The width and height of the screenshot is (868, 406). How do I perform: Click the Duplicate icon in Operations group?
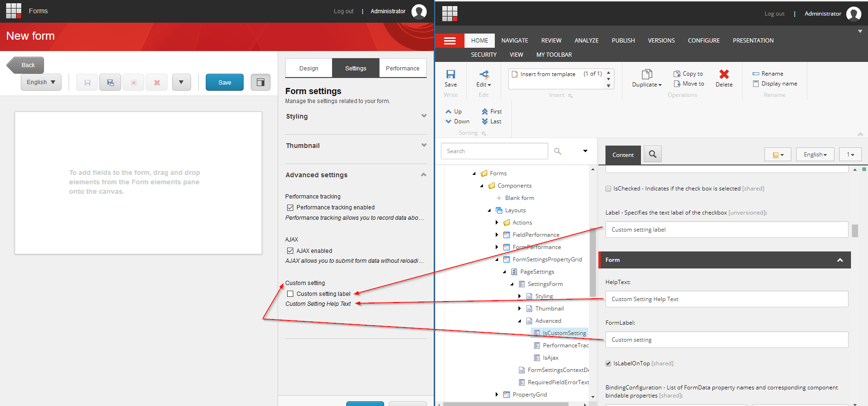point(647,74)
